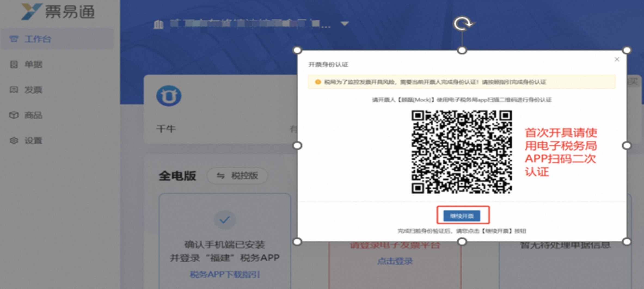
Task: Click the blurred company name in the header
Action: [x=250, y=24]
